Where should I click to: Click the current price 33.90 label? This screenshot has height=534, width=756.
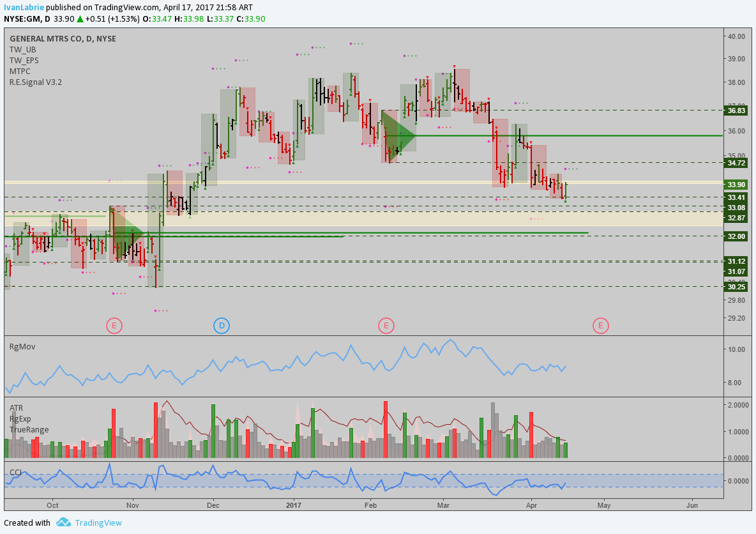(736, 185)
